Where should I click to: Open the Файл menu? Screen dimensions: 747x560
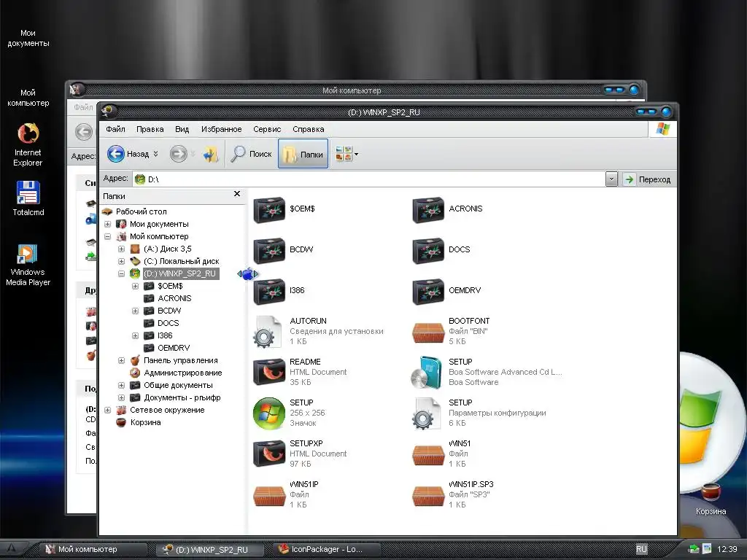click(115, 129)
